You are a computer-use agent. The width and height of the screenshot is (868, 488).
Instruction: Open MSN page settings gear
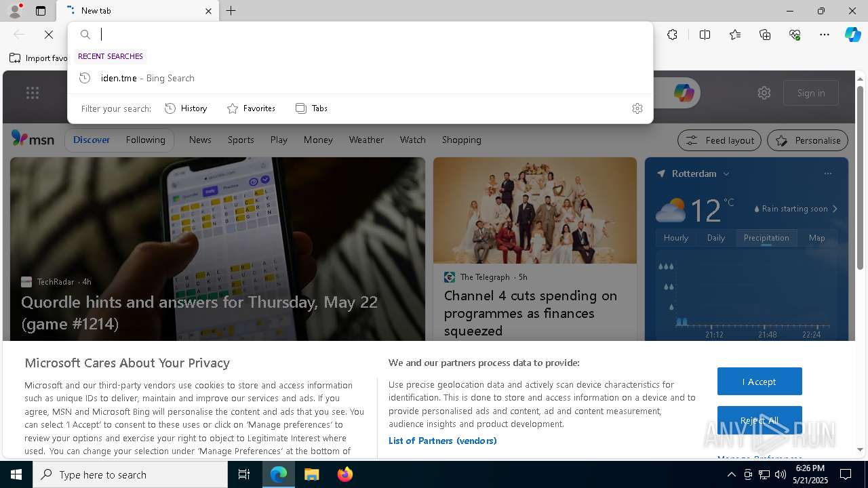764,93
